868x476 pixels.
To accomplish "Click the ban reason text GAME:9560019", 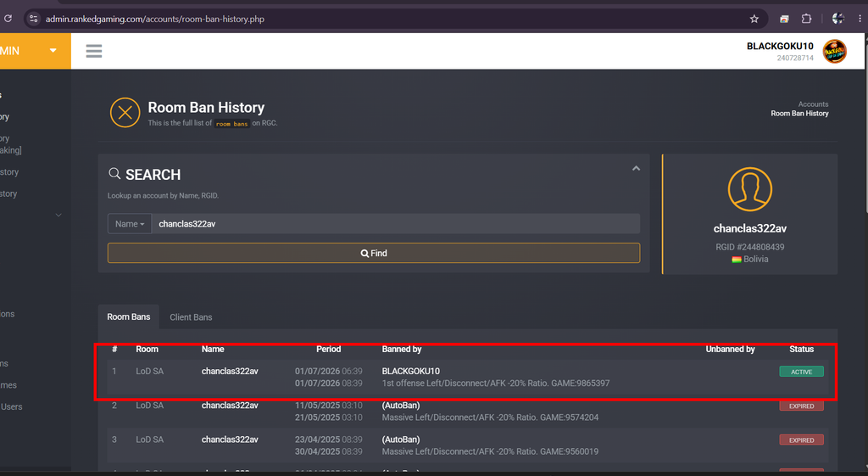I will [x=490, y=451].
